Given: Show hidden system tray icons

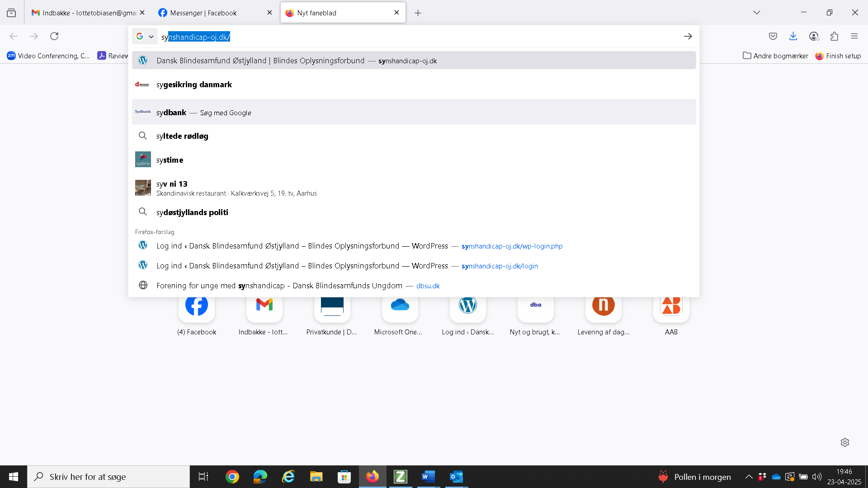Looking at the screenshot, I should [x=749, y=477].
